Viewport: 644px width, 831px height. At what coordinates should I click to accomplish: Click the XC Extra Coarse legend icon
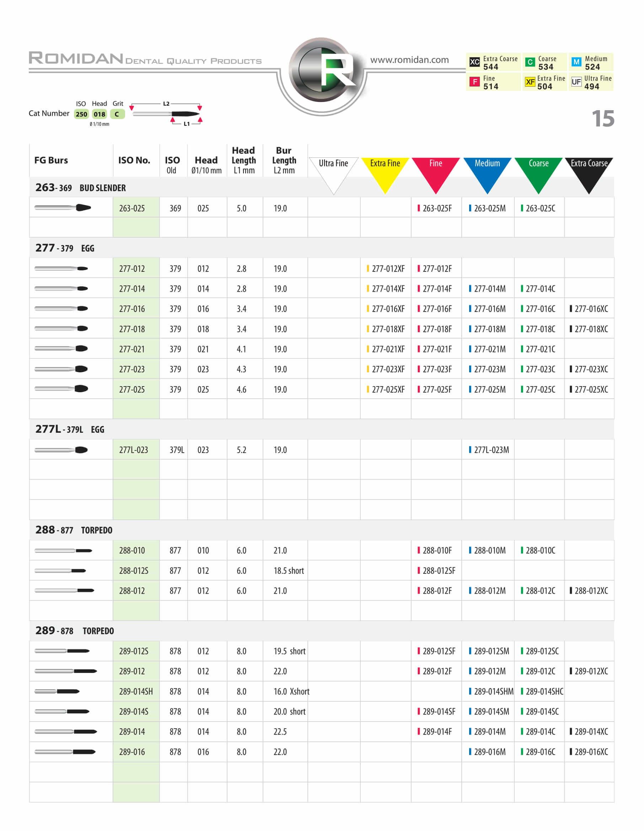coord(474,61)
